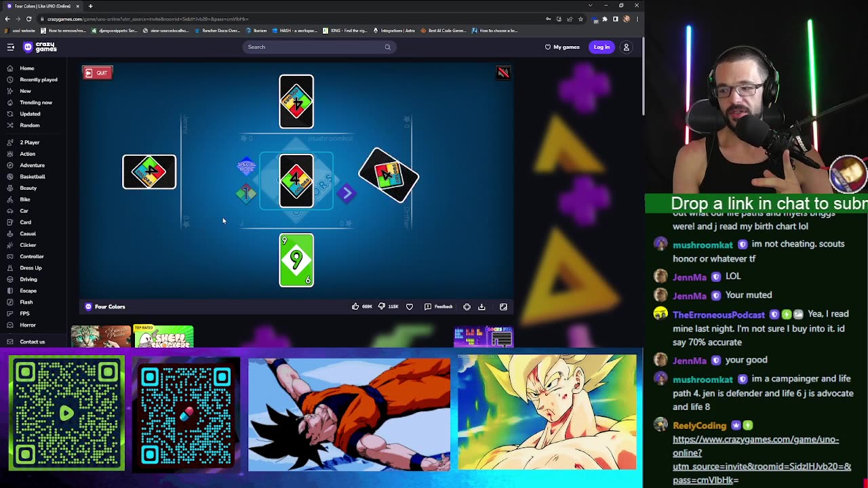The width and height of the screenshot is (868, 488).
Task: Click the address bar URL
Action: (x=148, y=19)
